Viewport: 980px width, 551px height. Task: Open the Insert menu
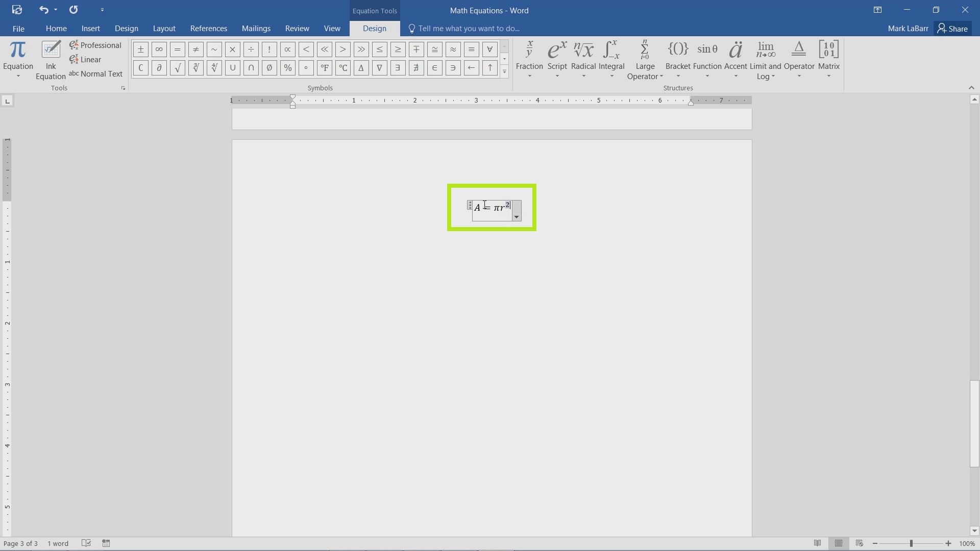(91, 28)
